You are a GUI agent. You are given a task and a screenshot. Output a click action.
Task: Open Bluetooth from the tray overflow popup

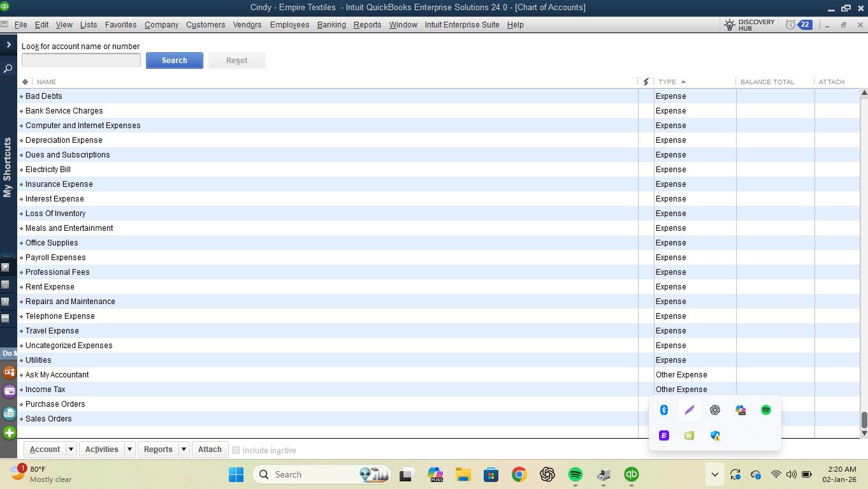click(x=663, y=410)
